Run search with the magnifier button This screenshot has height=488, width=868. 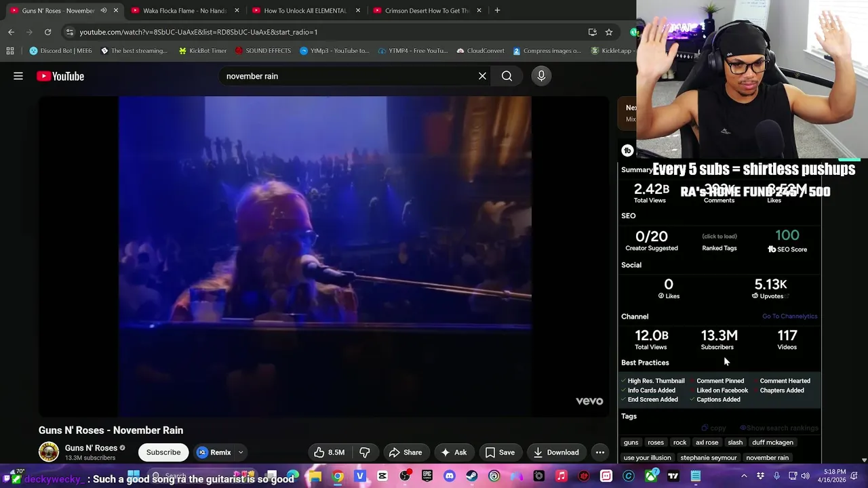(507, 76)
